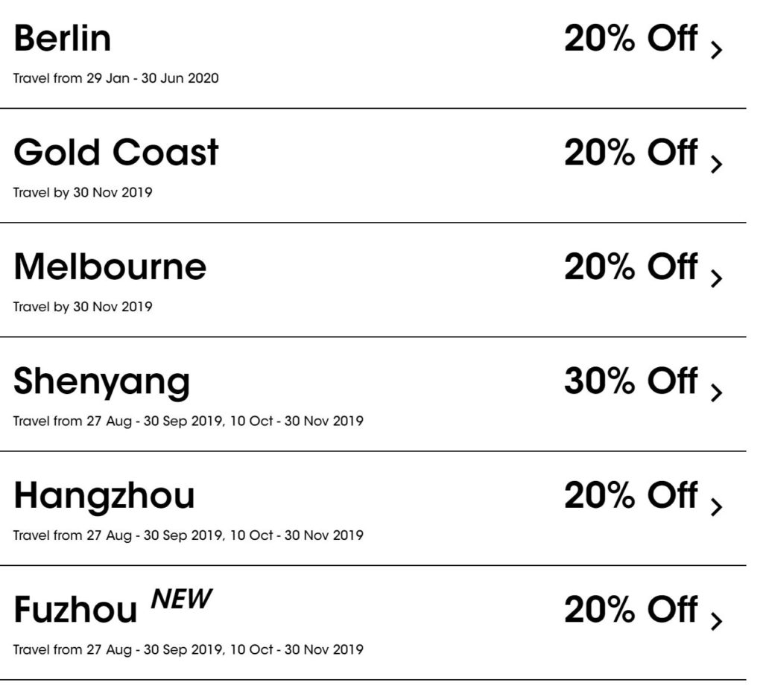The width and height of the screenshot is (763, 700).
Task: Click Hangzhou's 20% Off label
Action: pos(630,495)
